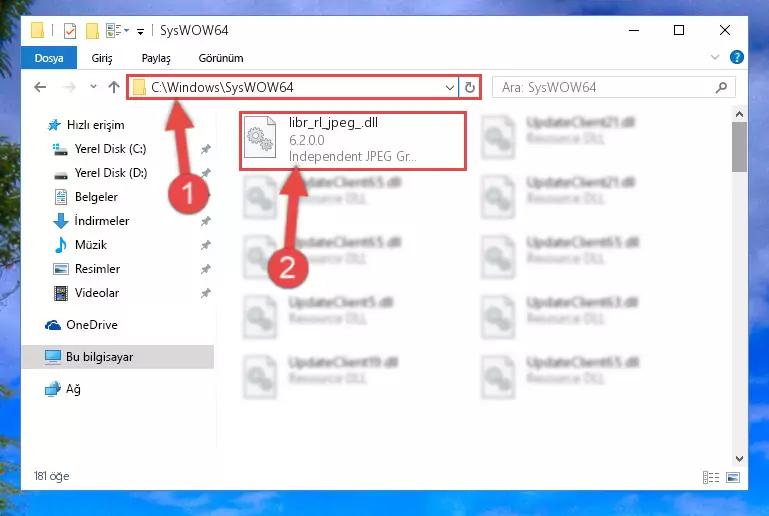Click the view layout icon in title bar
This screenshot has height=516, width=769.
click(x=114, y=30)
